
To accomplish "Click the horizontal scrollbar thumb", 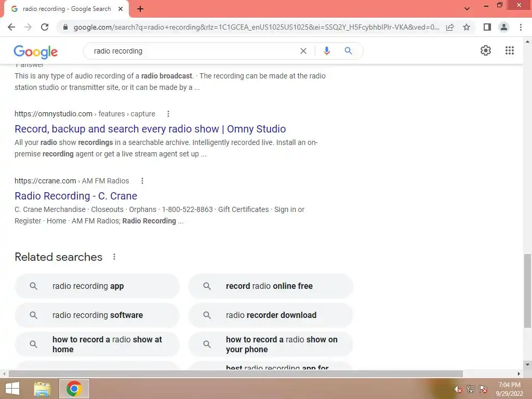I will [236, 374].
